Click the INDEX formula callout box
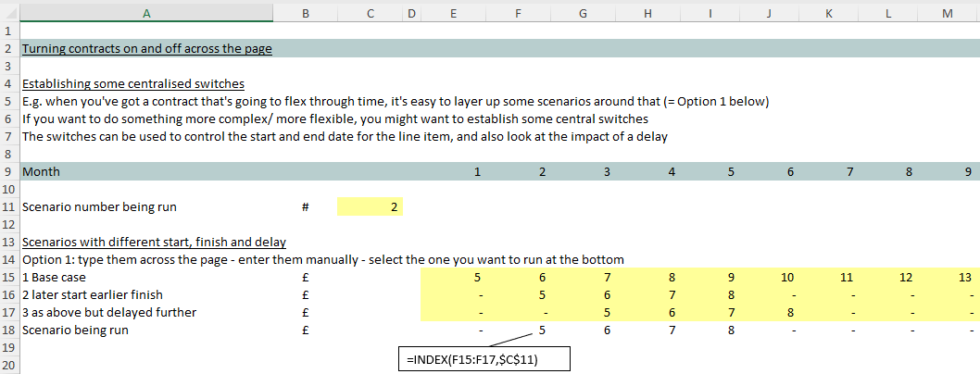980x374 pixels. 483,358
